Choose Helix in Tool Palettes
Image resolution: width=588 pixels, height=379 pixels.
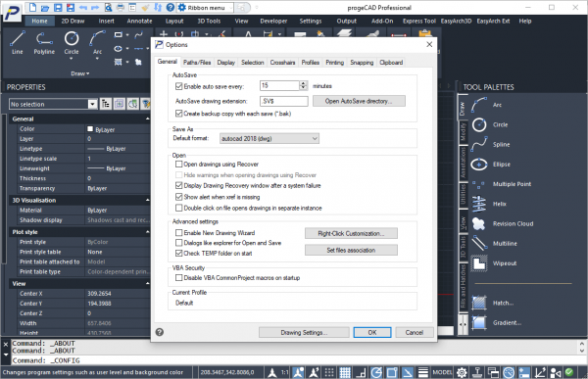(x=489, y=204)
